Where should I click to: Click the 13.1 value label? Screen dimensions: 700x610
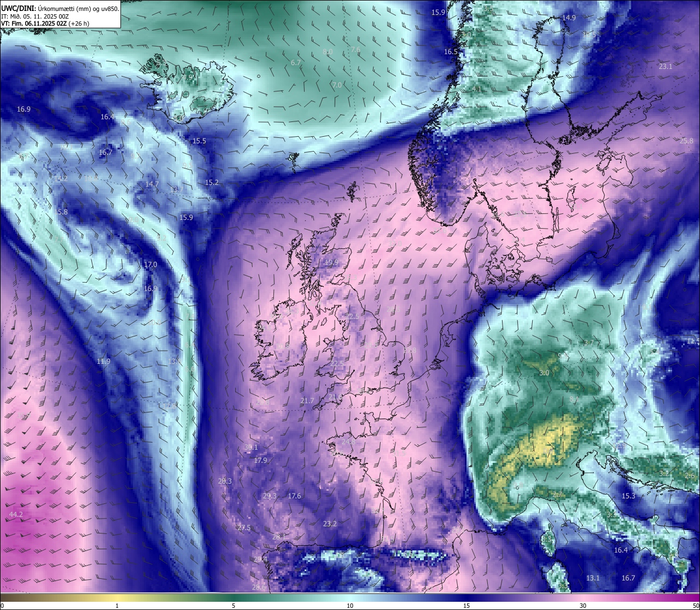pos(593,578)
